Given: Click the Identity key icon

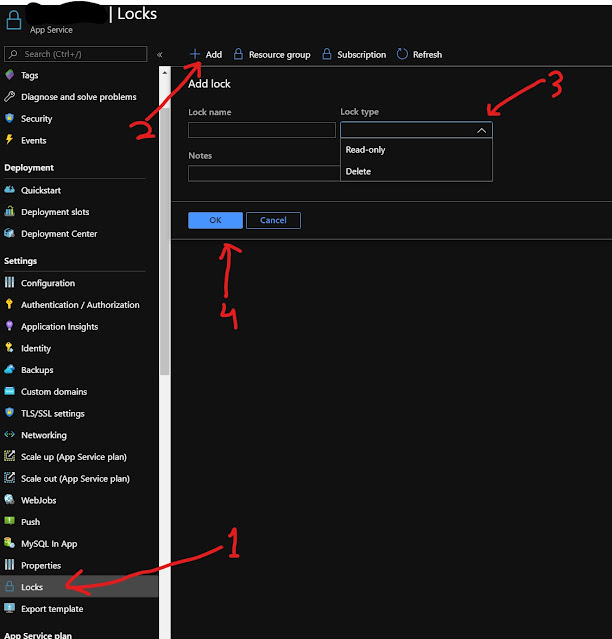Looking at the screenshot, I should coord(9,348).
